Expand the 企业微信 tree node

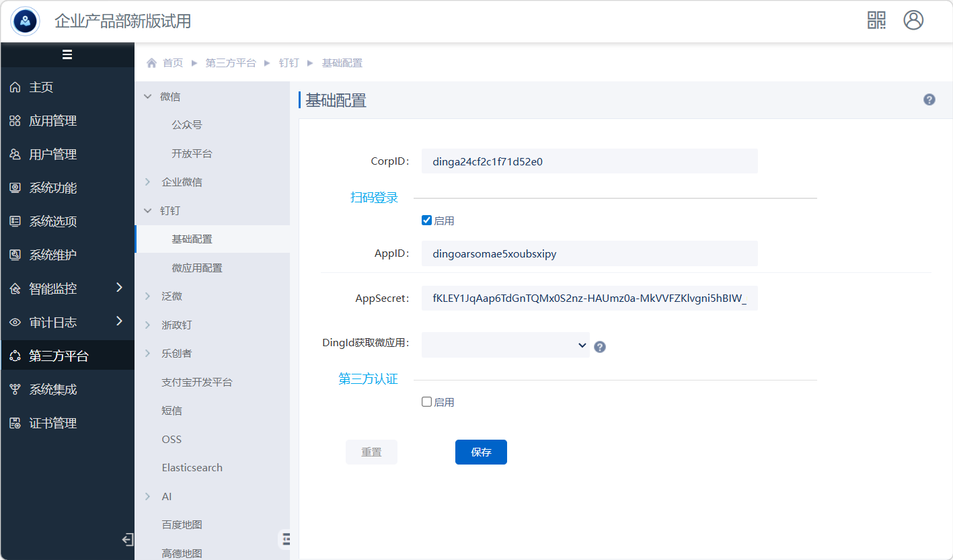pos(148,182)
